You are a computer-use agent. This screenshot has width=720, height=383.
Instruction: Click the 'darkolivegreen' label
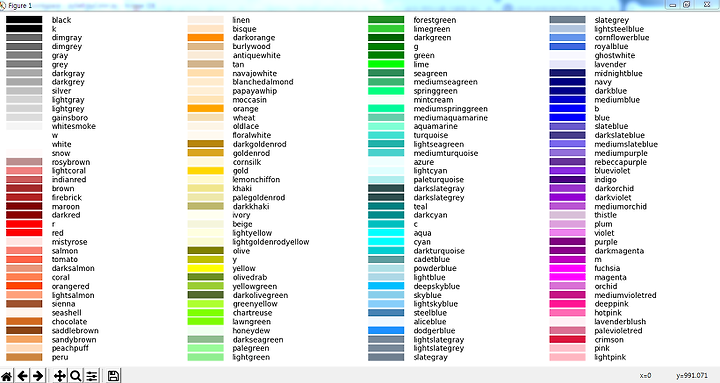point(260,295)
